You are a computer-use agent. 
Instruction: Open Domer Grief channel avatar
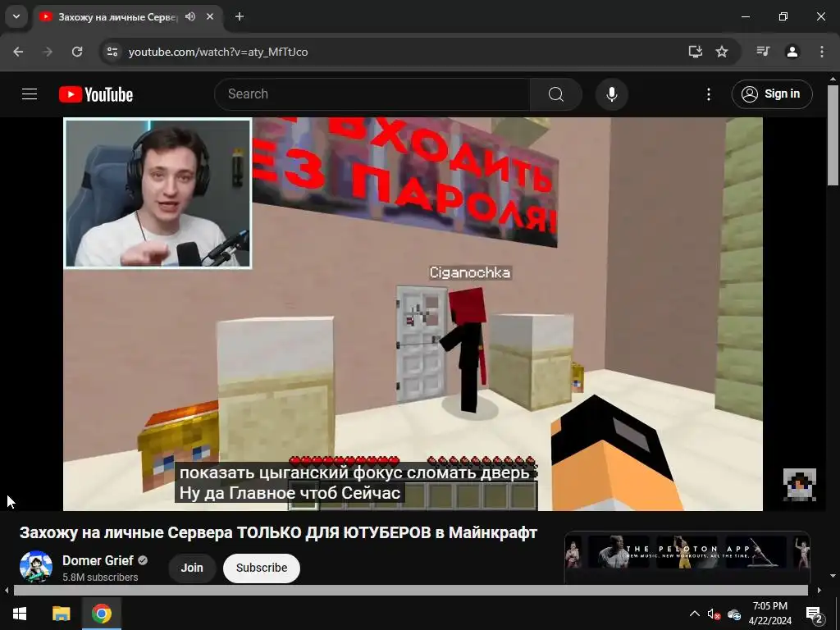point(36,567)
